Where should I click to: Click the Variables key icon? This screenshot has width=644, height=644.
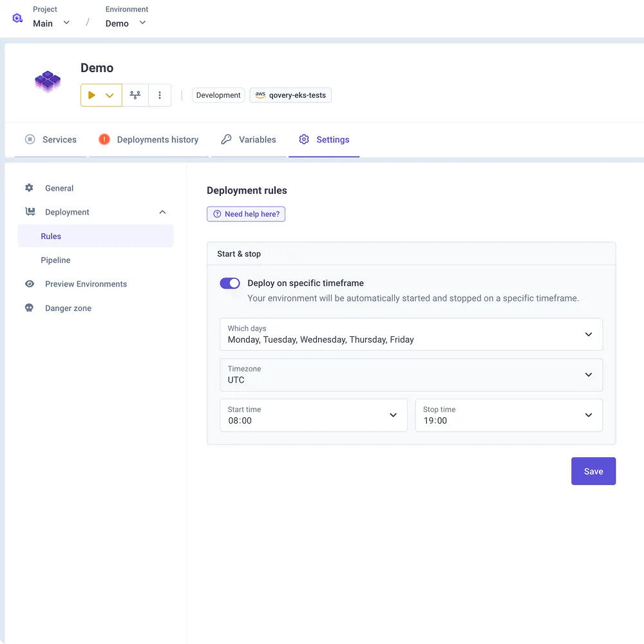(226, 140)
